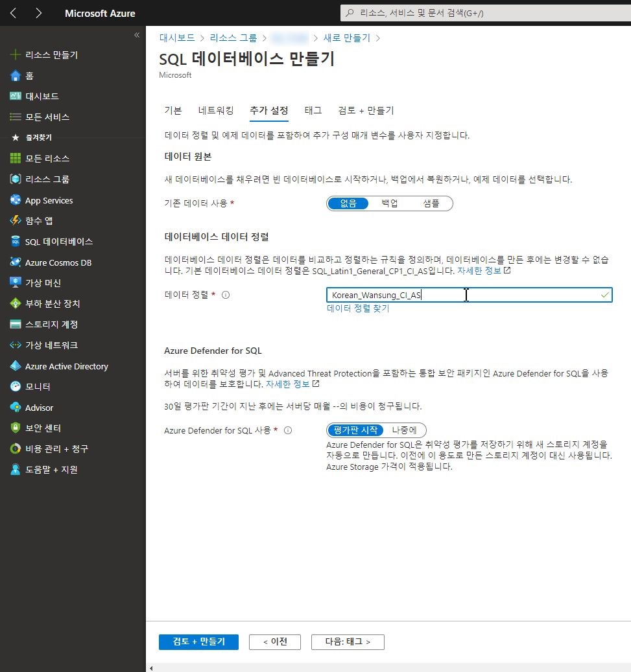Select 없음 for existing data
The height and width of the screenshot is (672, 631).
pyautogui.click(x=348, y=203)
